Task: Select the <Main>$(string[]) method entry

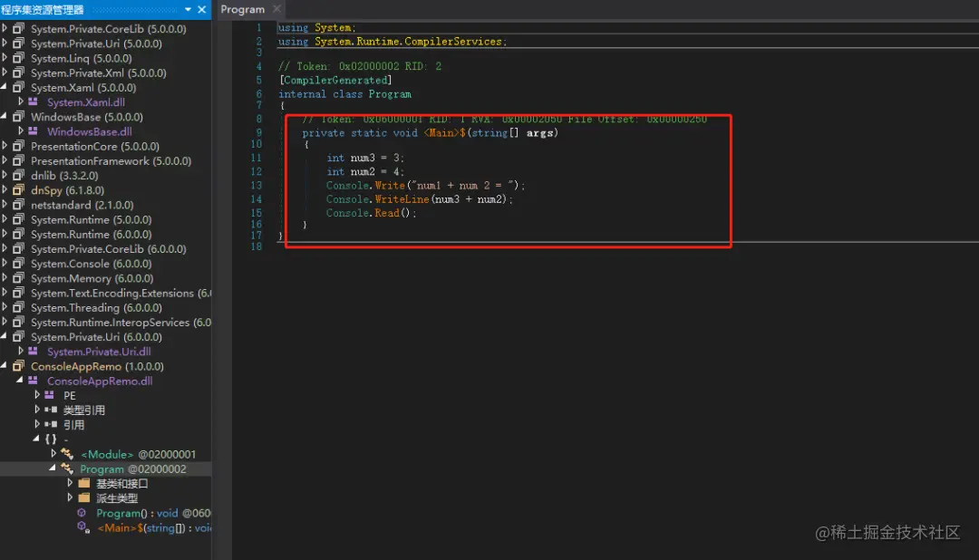Action: tap(154, 527)
